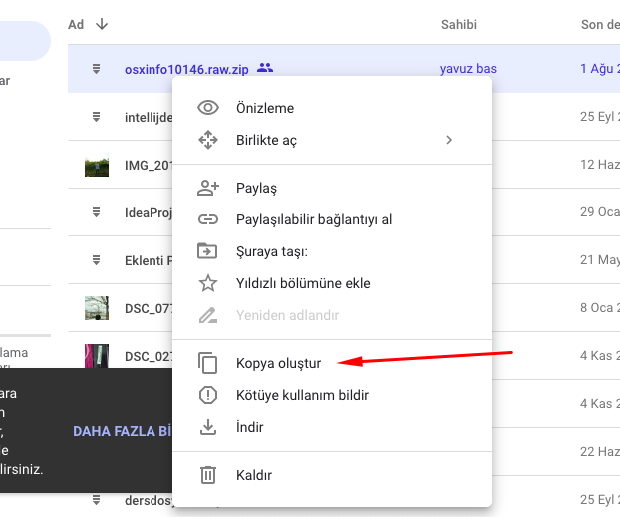Select Paylaşılabilir bağlantıyı al menu entry

coord(314,219)
